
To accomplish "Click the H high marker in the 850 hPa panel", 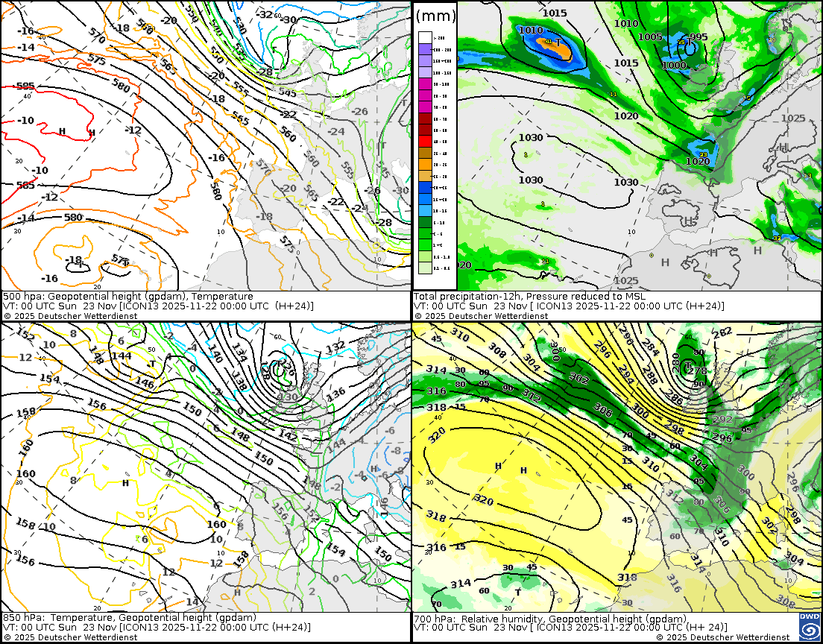I will 125,483.
